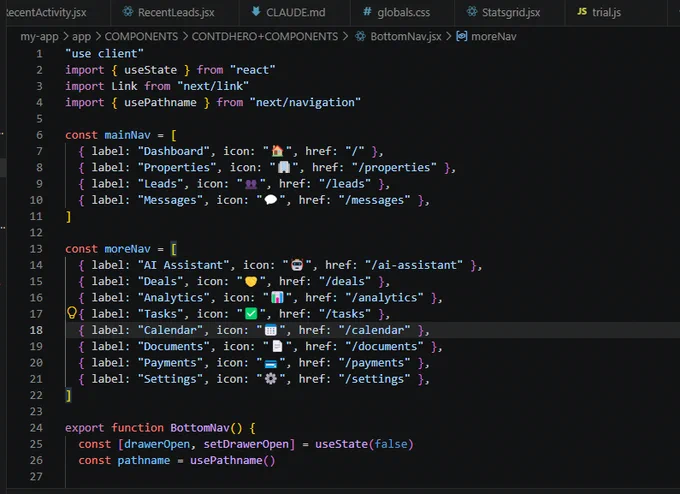Click JS icon on trial.js tab
680x494 pixels.
[582, 12]
